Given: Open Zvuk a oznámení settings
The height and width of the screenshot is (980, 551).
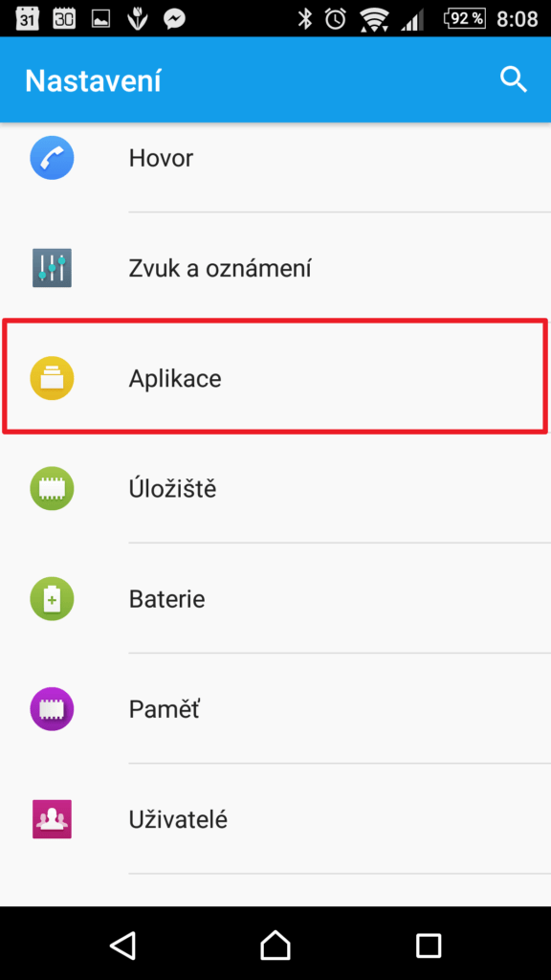Looking at the screenshot, I should click(275, 268).
